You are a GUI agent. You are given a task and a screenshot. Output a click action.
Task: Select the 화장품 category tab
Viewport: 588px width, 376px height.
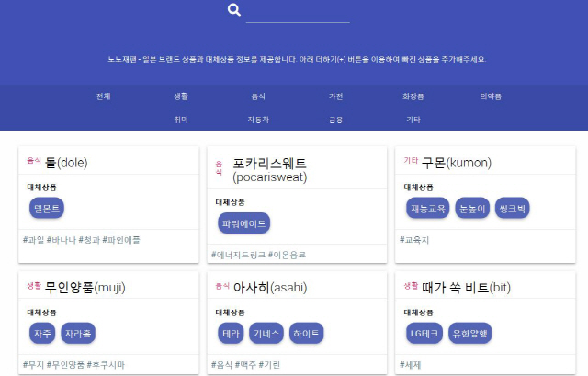[x=413, y=97]
